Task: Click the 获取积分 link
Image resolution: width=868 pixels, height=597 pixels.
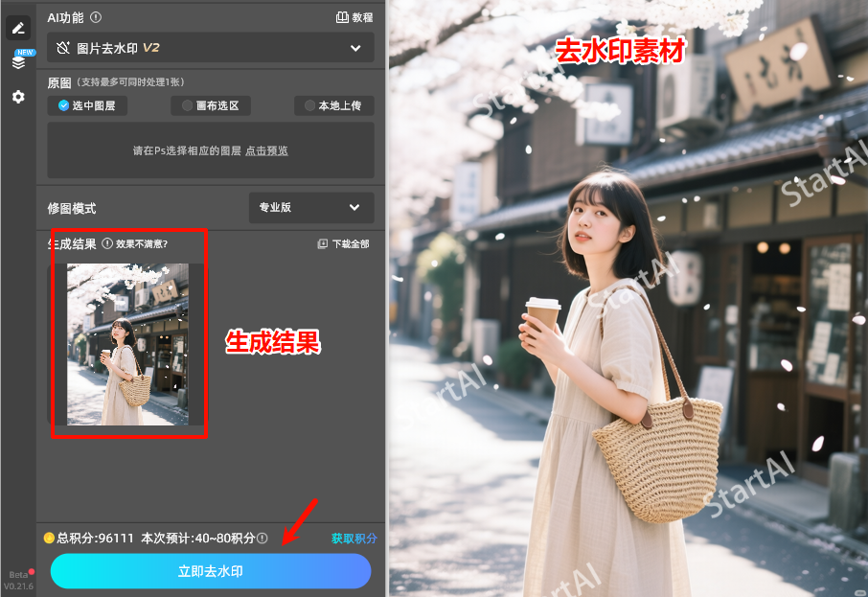Action: (354, 539)
